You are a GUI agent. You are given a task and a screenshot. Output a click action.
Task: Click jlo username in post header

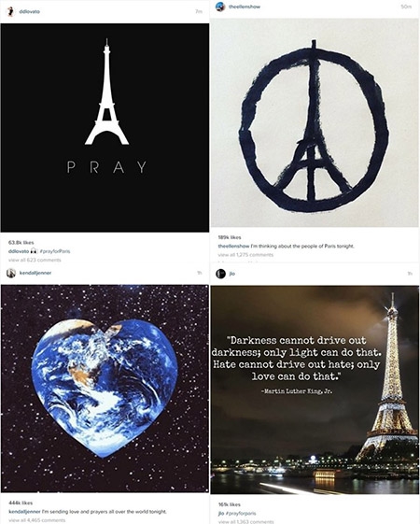(x=231, y=274)
